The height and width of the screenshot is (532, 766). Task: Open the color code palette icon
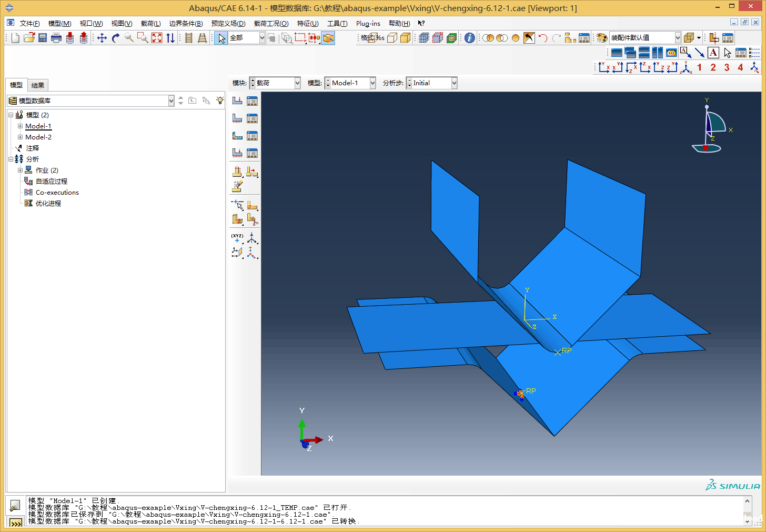[x=602, y=38]
